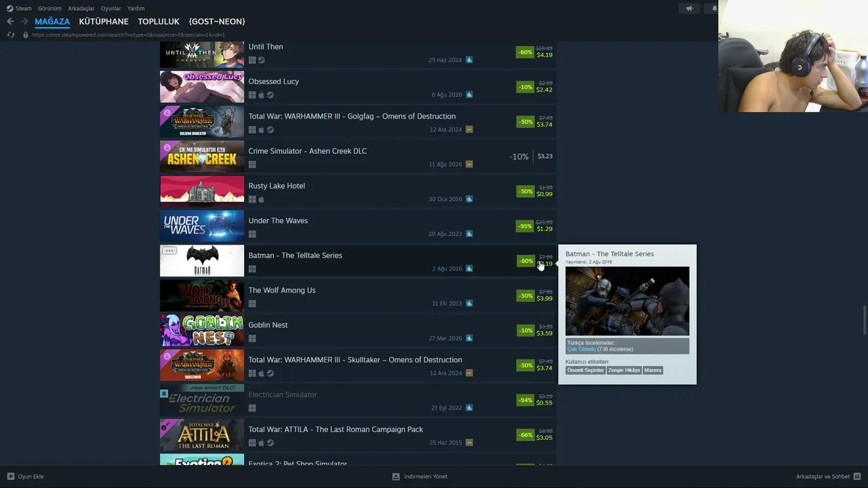The image size is (868, 488).
Task: Open the Rusty Lake Hotel title link
Action: coord(277,186)
